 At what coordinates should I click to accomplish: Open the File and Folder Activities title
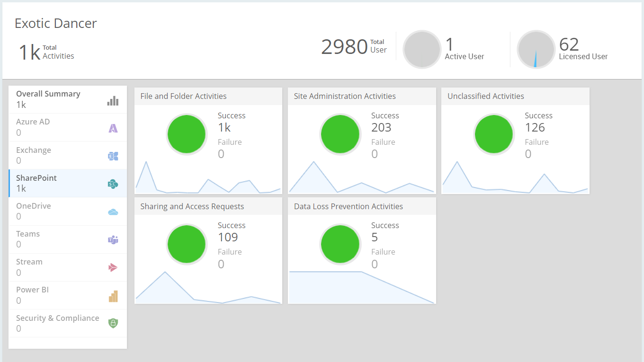coord(183,96)
